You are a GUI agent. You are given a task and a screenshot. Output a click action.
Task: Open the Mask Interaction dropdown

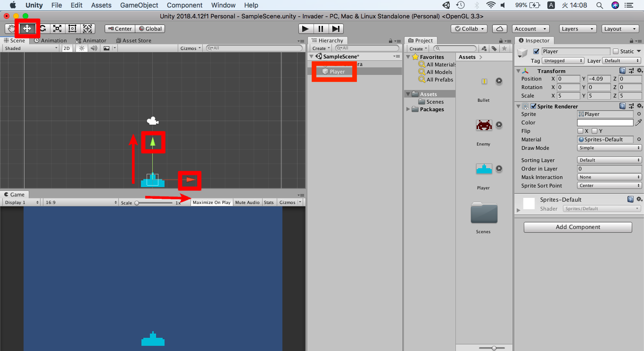tap(610, 177)
